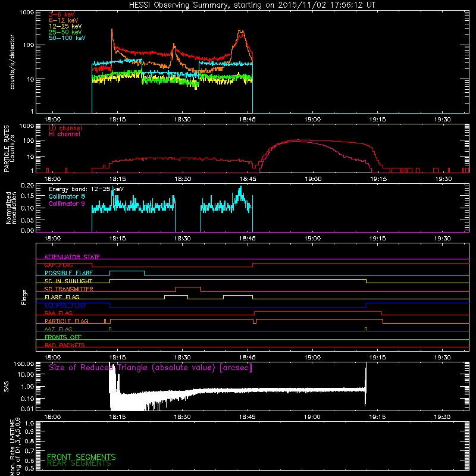
Task: Click the 19:30 tick under particle rates plot
Action: point(443,179)
